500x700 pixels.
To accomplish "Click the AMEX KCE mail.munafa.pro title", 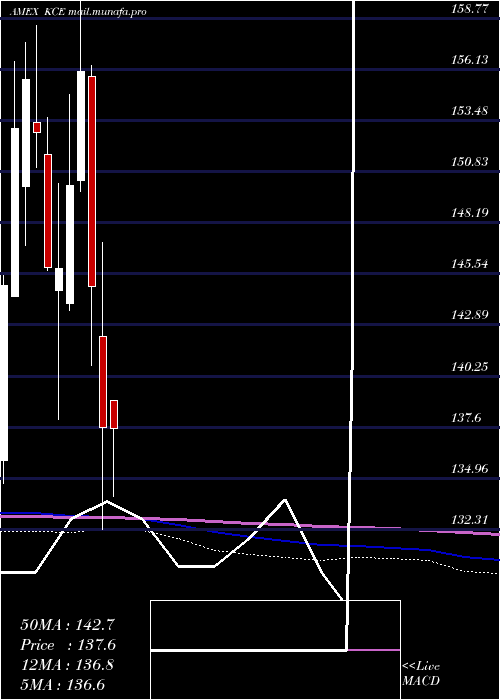I will (77, 12).
